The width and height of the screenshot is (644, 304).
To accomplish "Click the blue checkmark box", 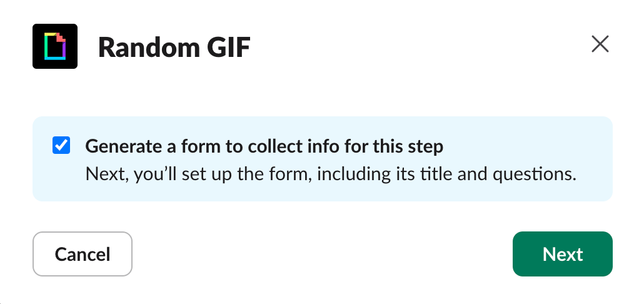I will pos(61,146).
